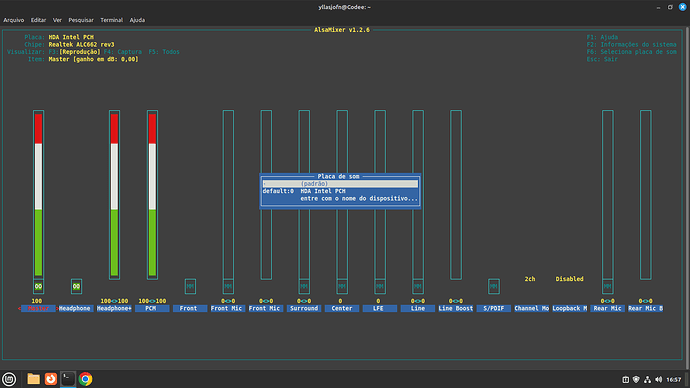The image size is (690, 388).
Task: Unmute the LFE channel MM box
Action: pyautogui.click(x=380, y=286)
